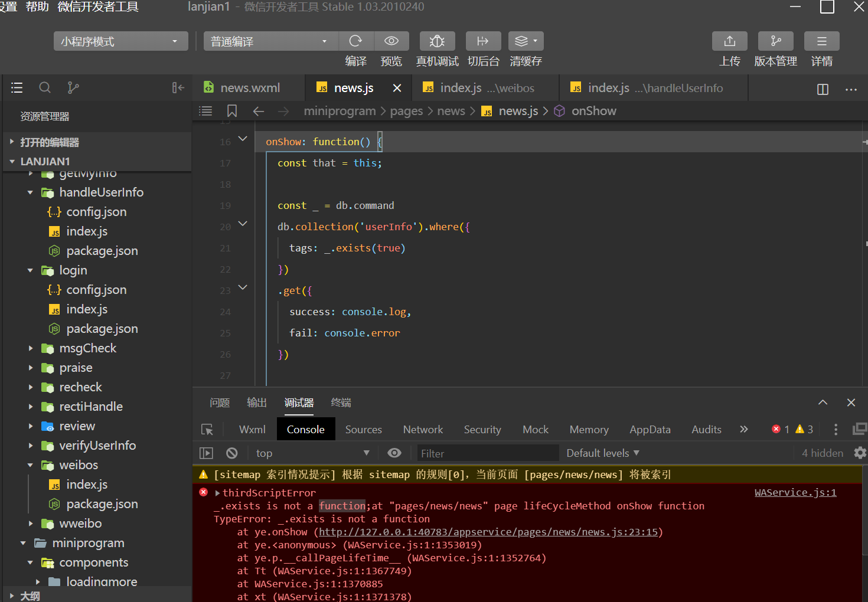Close the news.js tab
Viewport: 868px width, 602px height.
click(397, 88)
